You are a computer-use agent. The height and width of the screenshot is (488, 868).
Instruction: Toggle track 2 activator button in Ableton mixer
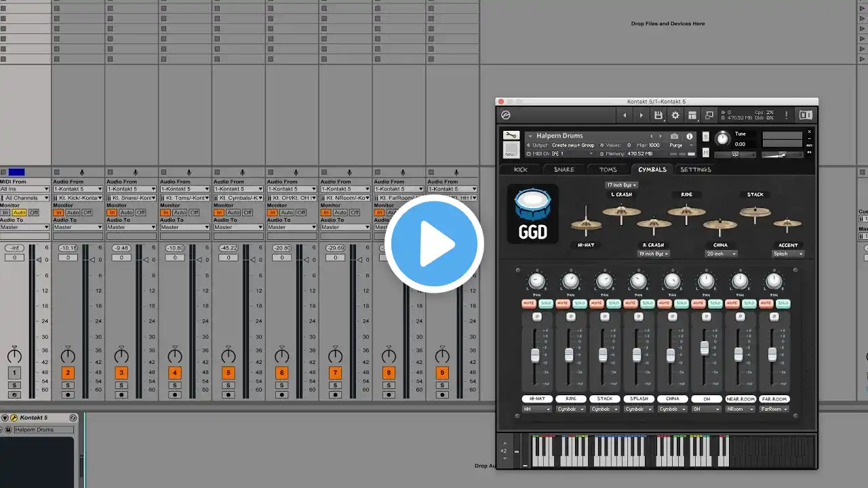(x=68, y=373)
